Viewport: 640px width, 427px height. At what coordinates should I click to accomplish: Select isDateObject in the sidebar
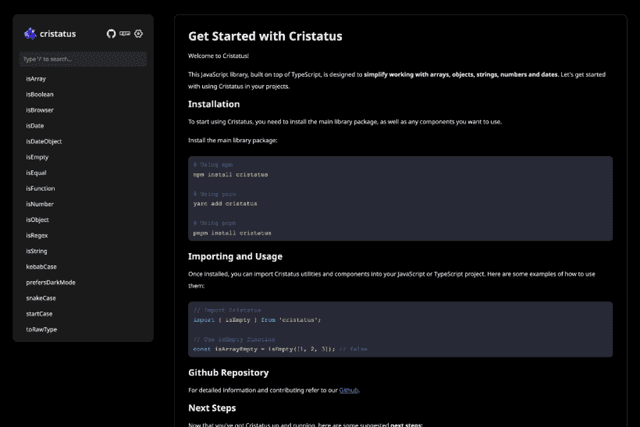click(x=44, y=142)
